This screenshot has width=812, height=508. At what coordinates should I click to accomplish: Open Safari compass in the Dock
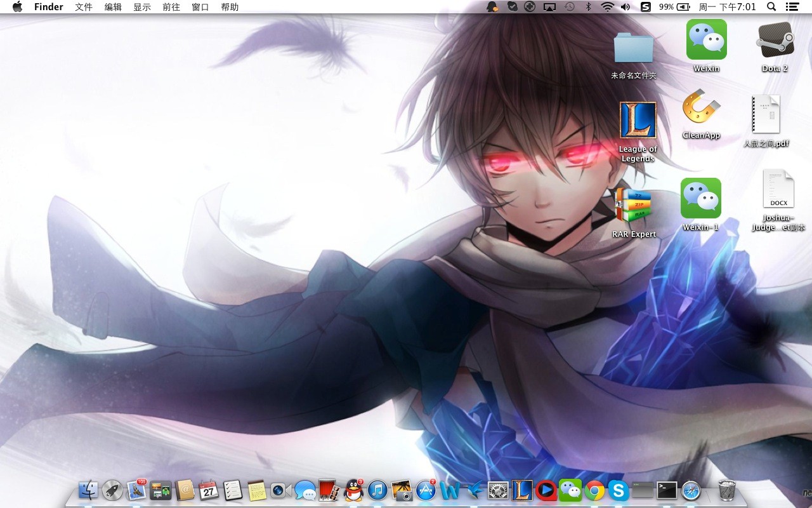tap(691, 490)
